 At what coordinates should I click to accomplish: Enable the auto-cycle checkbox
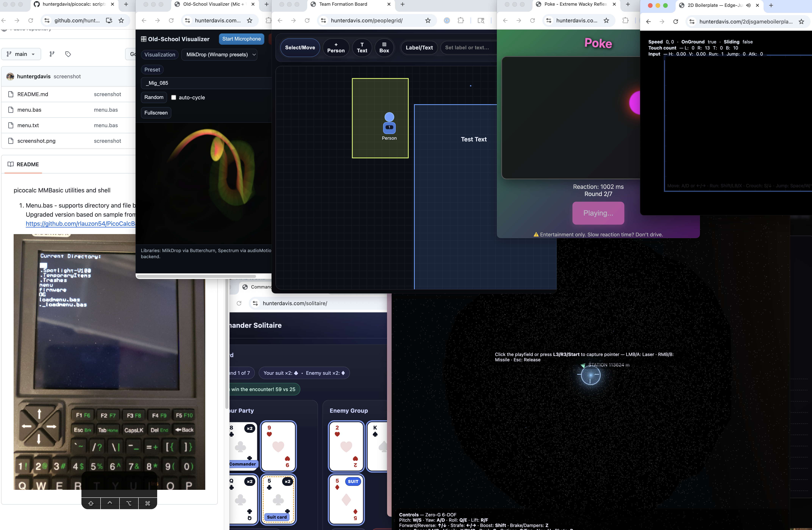click(x=174, y=97)
